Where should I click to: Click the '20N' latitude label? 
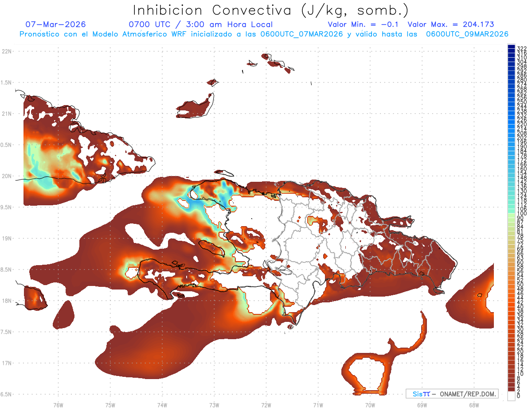click(7, 176)
